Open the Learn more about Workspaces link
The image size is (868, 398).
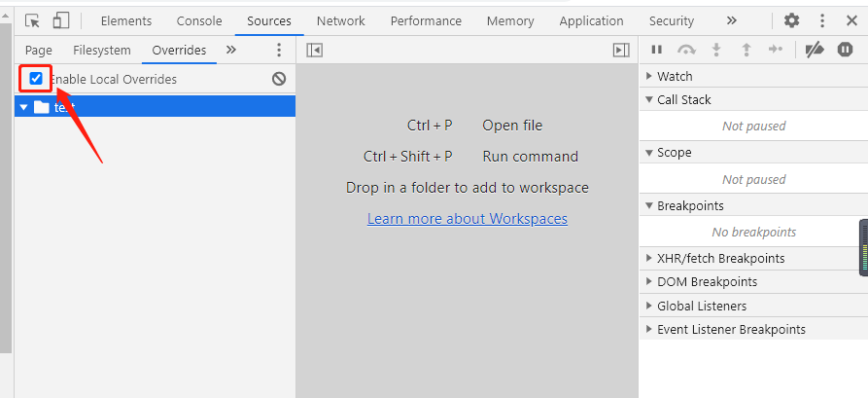click(467, 219)
